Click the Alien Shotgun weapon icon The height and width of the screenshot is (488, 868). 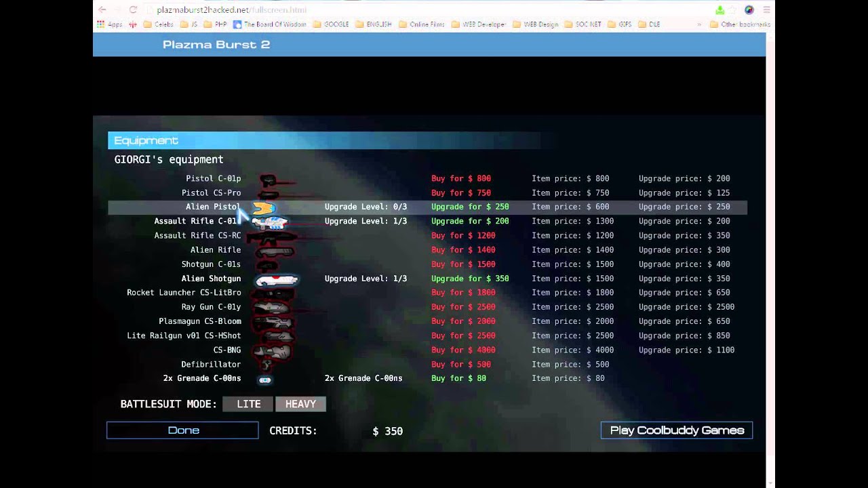[x=277, y=279]
